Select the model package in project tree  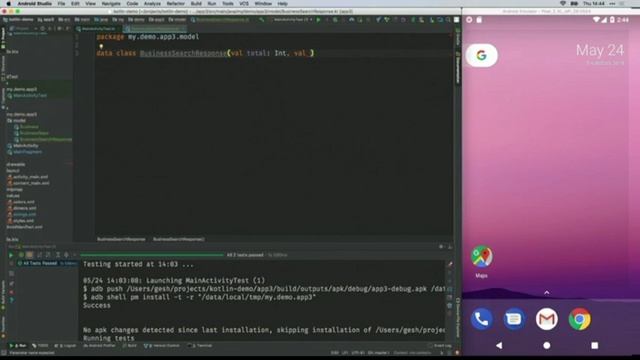coord(16,121)
